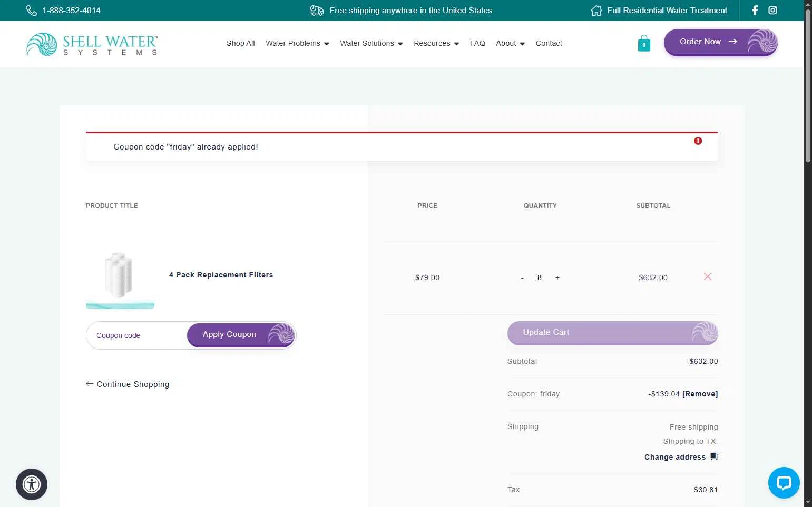Go to the FAQ page
The width and height of the screenshot is (812, 507).
point(477,43)
